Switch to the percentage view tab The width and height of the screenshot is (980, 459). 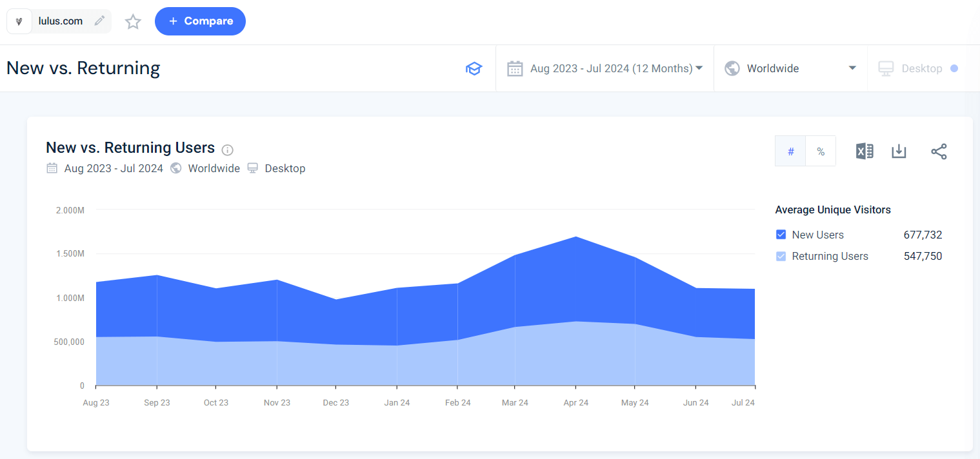pos(820,151)
